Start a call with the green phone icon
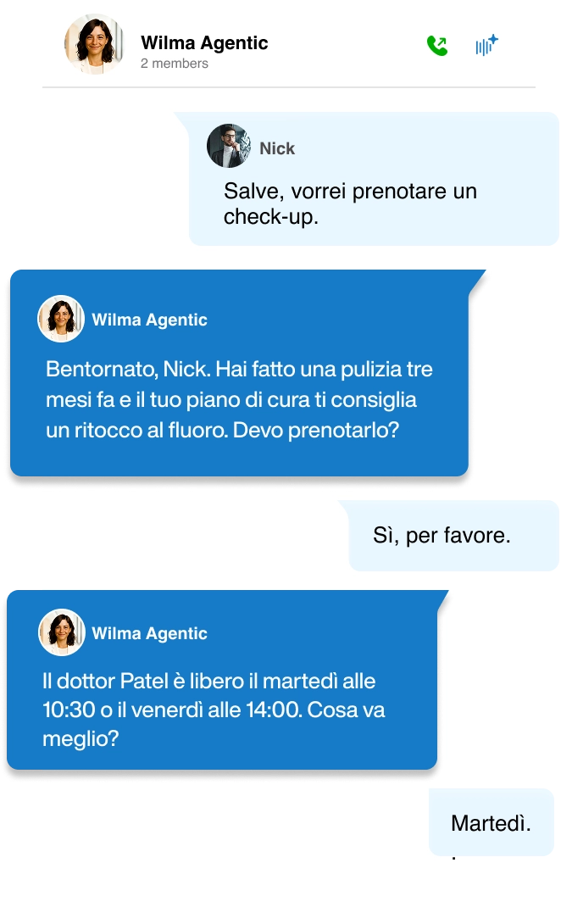 [436, 46]
